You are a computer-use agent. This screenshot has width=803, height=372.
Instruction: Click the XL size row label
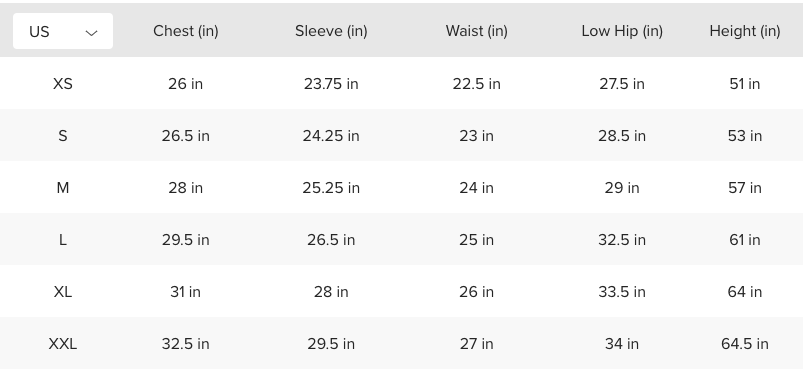click(x=62, y=292)
